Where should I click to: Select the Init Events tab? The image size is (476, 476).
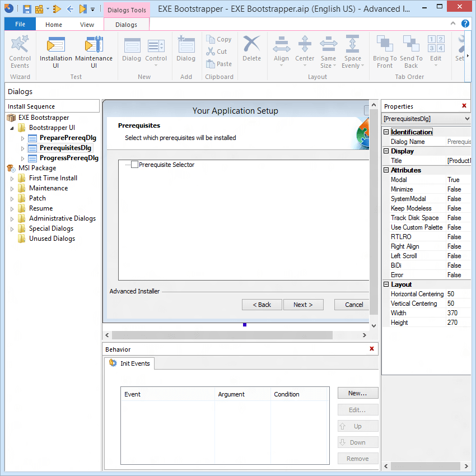point(129,363)
